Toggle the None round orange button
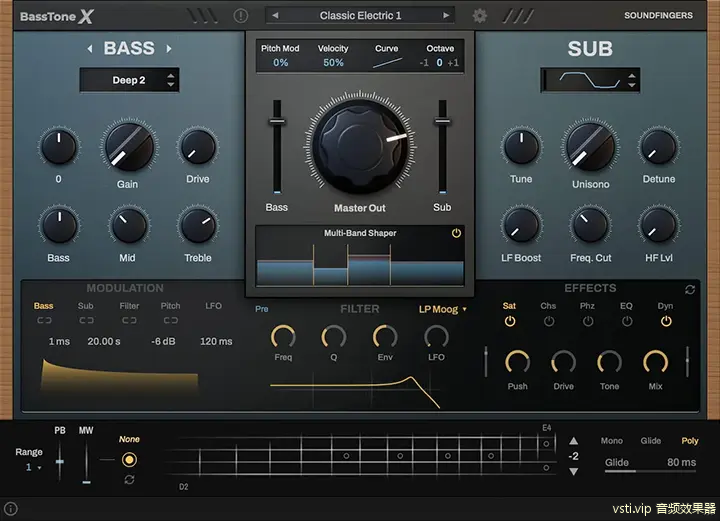 click(129, 459)
